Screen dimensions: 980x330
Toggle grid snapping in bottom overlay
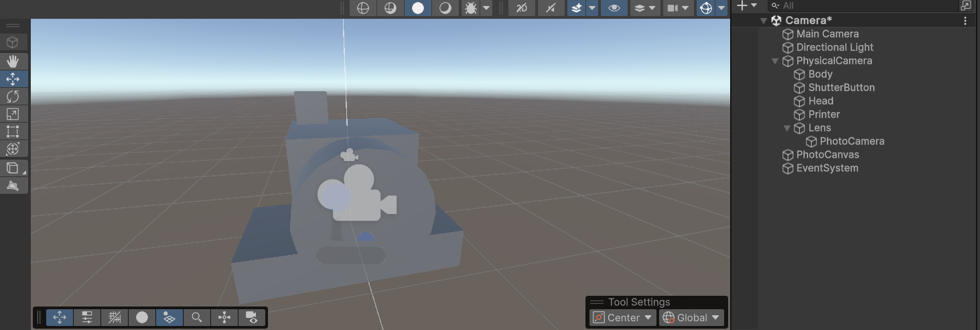(115, 317)
